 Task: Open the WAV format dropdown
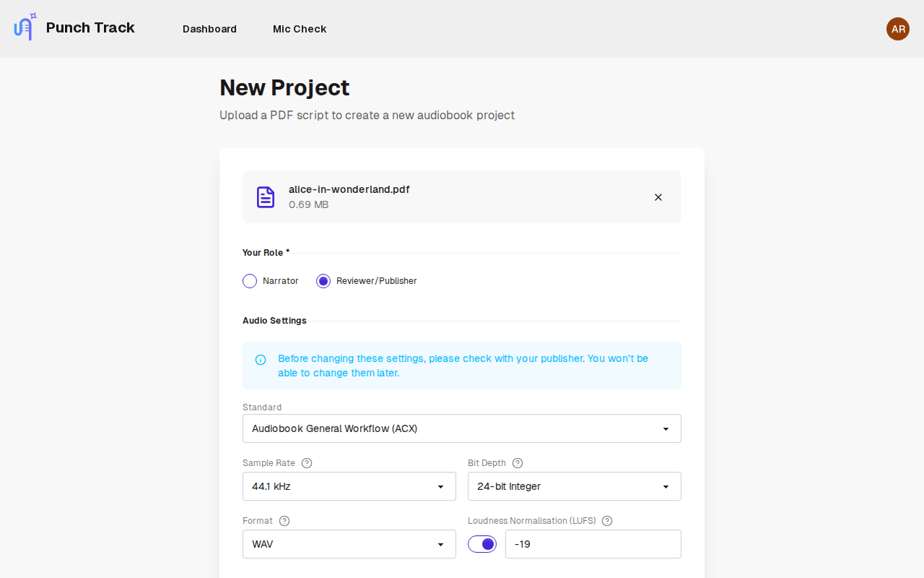coord(349,544)
